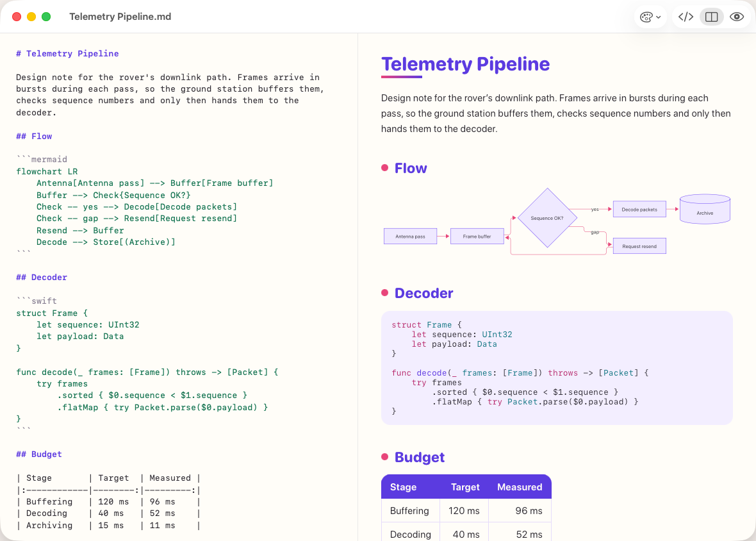The image size is (756, 541).
Task: Click the 'struct Frame {' line in the editor
Action: coord(52,313)
